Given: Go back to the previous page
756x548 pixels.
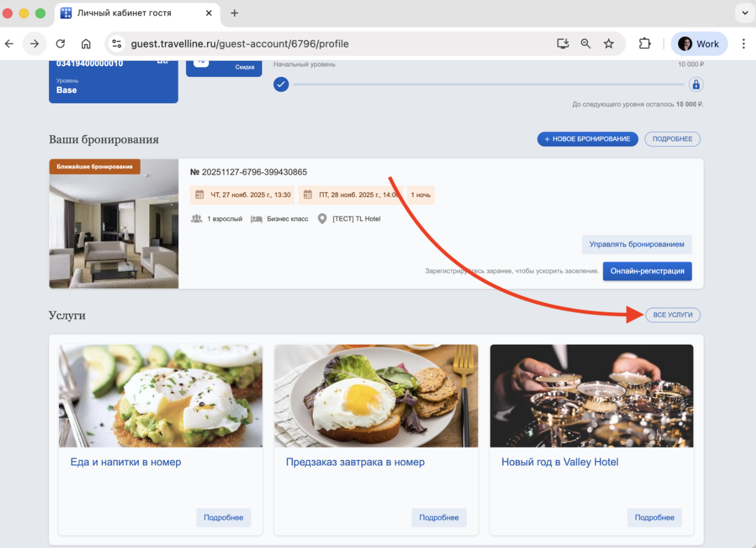Looking at the screenshot, I should (9, 43).
